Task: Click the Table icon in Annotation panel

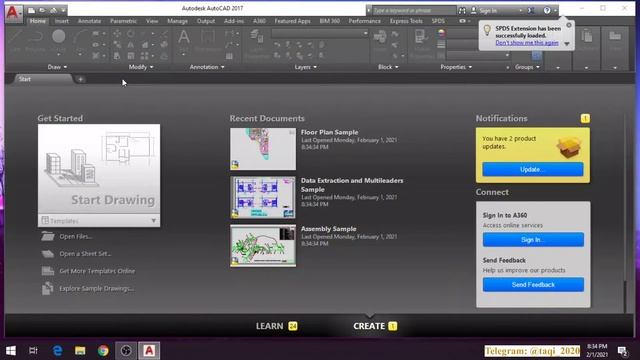Action: tap(229, 56)
